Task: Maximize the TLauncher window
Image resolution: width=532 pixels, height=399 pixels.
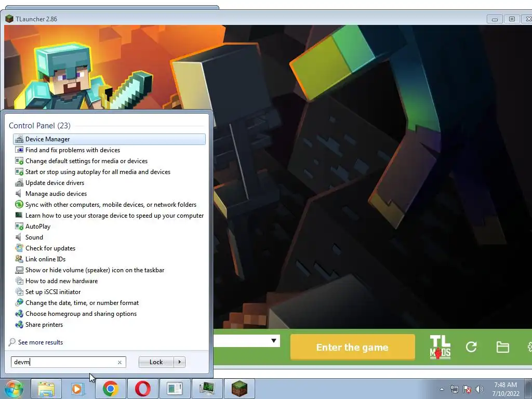Action: click(x=512, y=19)
